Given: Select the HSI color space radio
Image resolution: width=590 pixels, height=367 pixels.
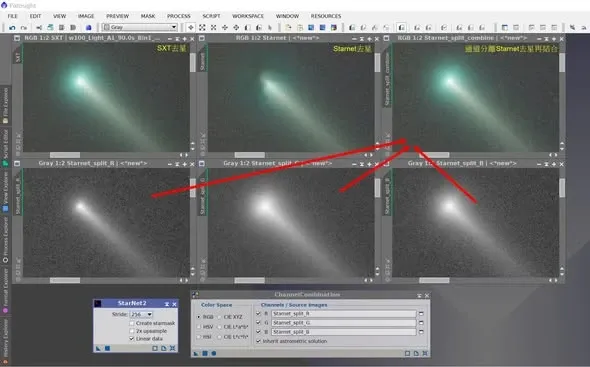Looking at the screenshot, I should click(199, 337).
